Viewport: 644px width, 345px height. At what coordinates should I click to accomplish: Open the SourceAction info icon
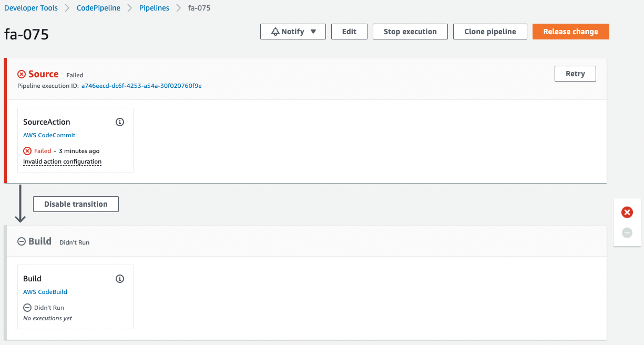click(120, 122)
